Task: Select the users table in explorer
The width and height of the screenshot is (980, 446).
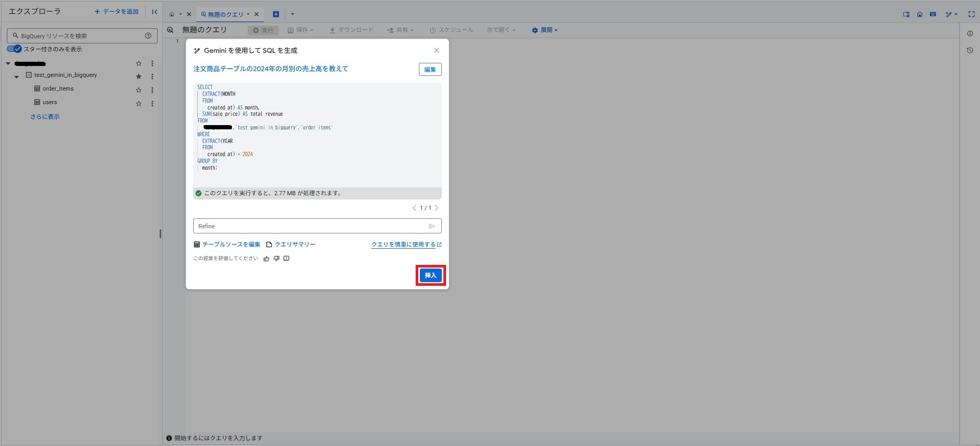Action: pos(50,103)
